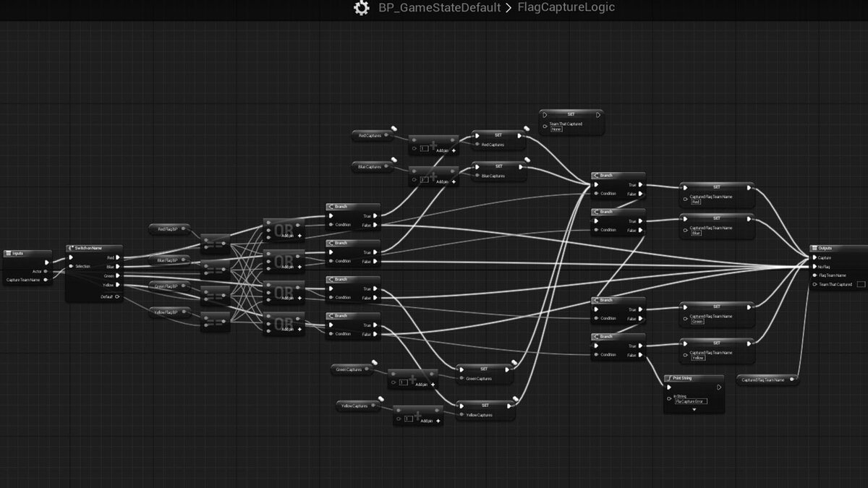
Task: Click the Inputs node header icon
Action: point(8,254)
